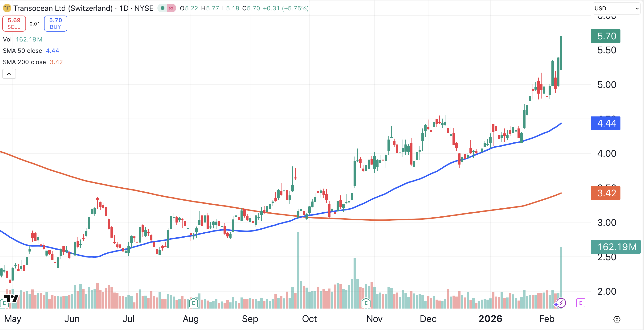Select the SMA 200 close legend

pos(24,62)
